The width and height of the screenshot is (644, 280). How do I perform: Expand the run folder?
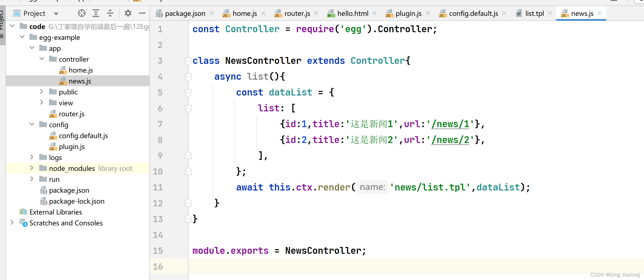coord(32,179)
